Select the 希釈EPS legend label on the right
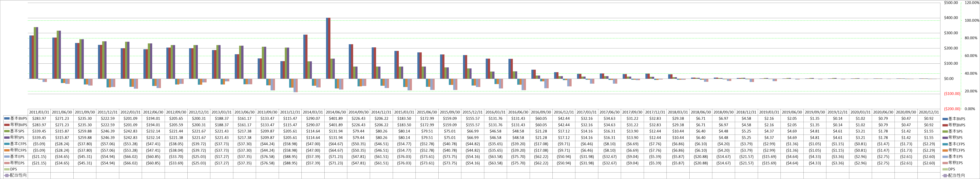Screen dimensions: 980x179 click(x=955, y=163)
